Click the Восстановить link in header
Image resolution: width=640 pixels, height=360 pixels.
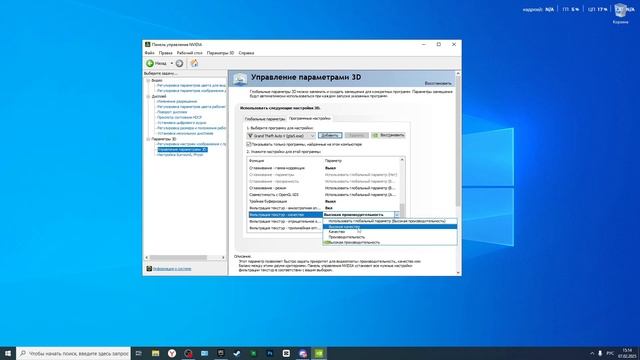tap(438, 83)
